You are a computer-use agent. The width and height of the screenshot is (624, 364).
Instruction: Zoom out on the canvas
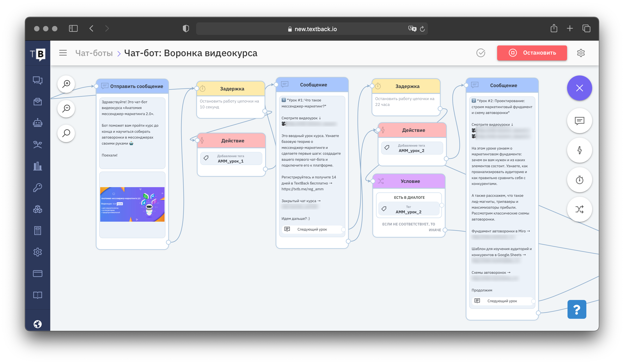coord(66,109)
